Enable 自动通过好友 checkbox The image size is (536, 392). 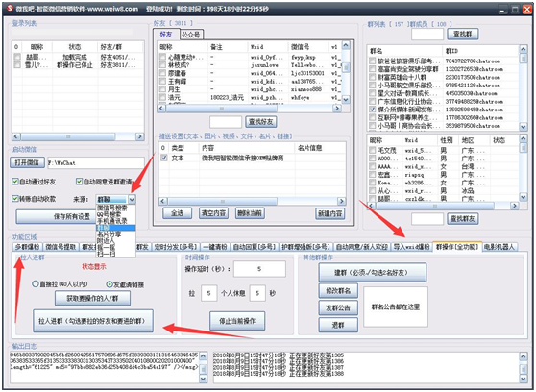(x=15, y=182)
